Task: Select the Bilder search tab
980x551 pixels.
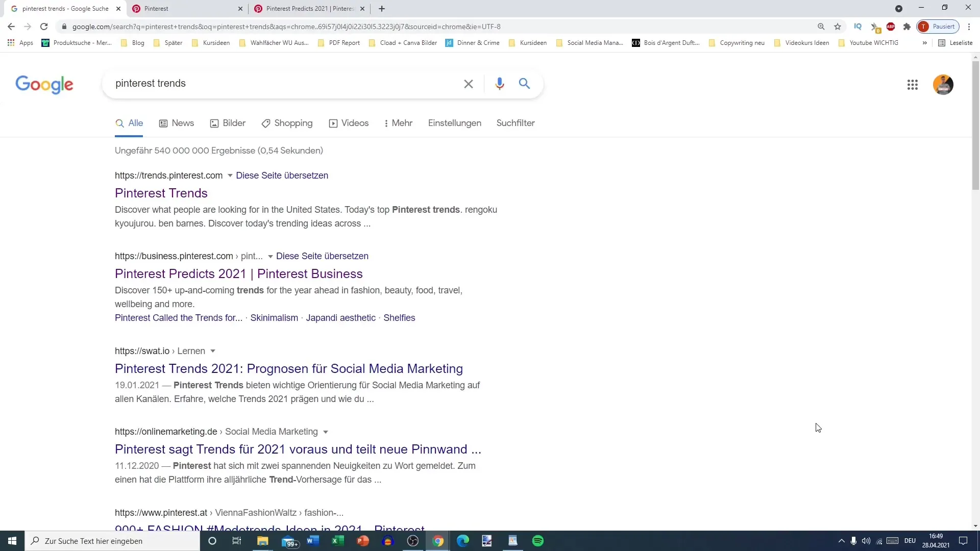Action: click(x=235, y=123)
